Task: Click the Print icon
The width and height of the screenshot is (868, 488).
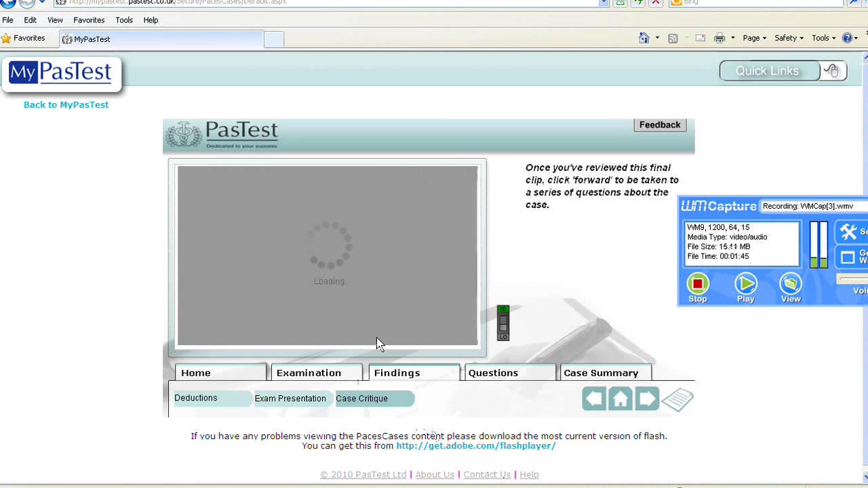Action: (x=719, y=38)
